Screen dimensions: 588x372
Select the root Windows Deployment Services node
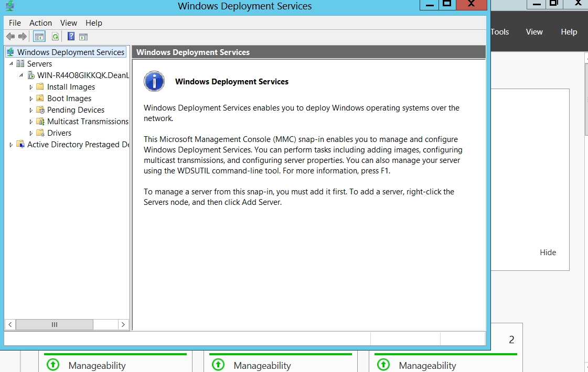point(70,52)
